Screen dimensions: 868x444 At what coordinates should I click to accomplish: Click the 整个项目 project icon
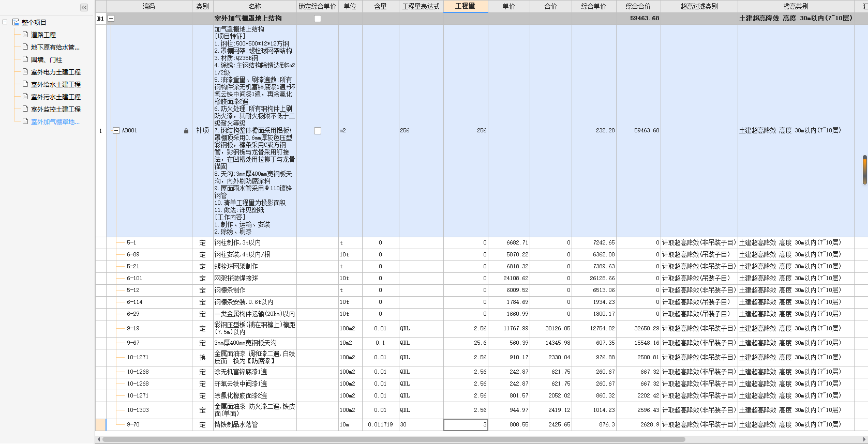click(x=16, y=22)
